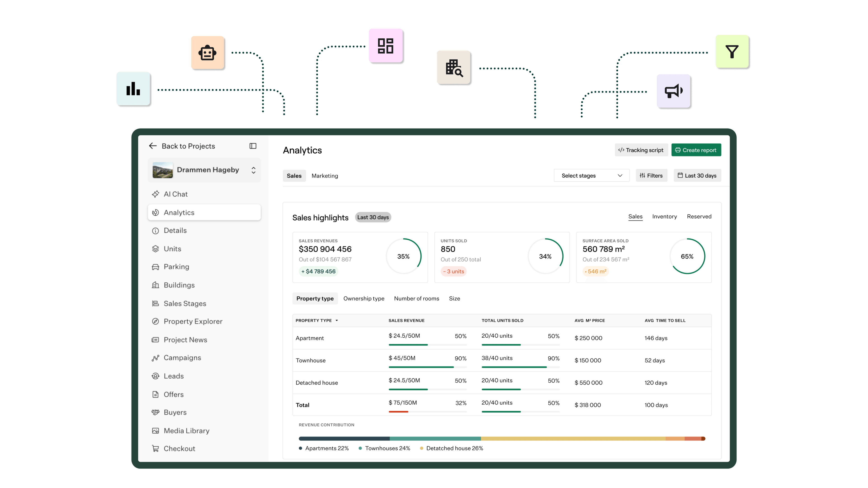
Task: Click the megaphone icon tile
Action: coord(673,91)
